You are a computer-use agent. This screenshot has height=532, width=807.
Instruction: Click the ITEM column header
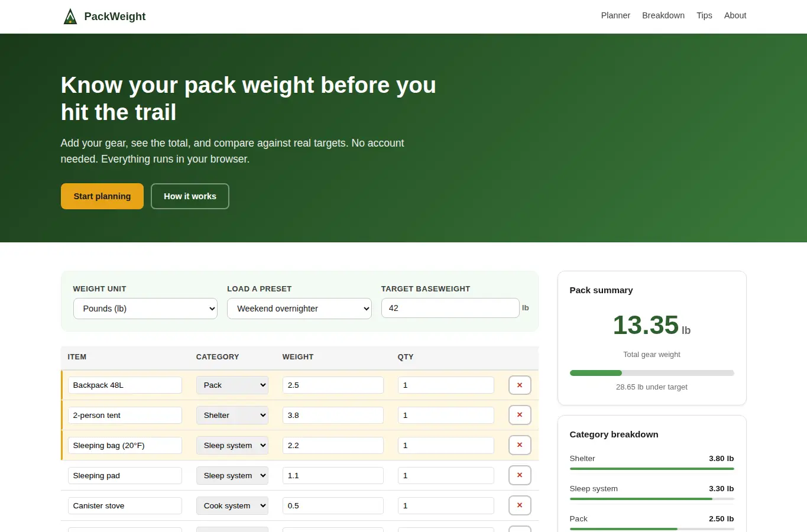pyautogui.click(x=77, y=357)
